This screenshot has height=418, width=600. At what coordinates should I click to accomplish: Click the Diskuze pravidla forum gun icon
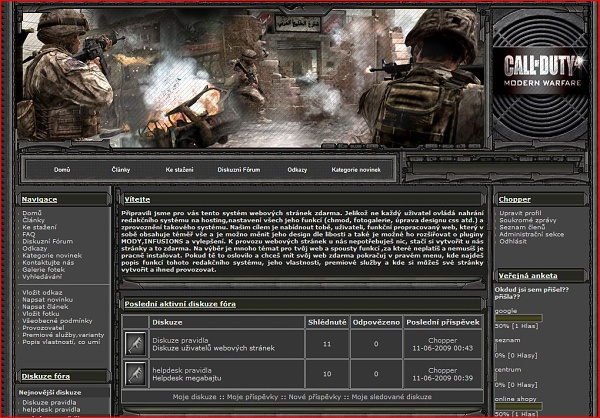click(x=136, y=344)
